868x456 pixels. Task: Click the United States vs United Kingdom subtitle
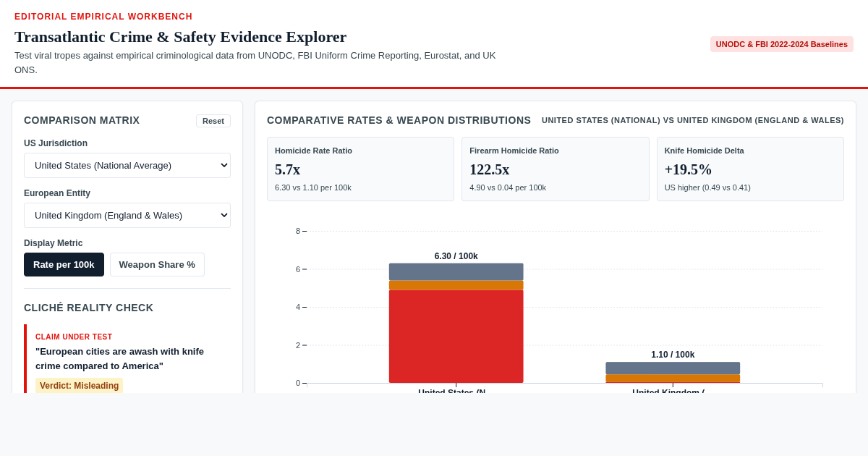tap(693, 120)
